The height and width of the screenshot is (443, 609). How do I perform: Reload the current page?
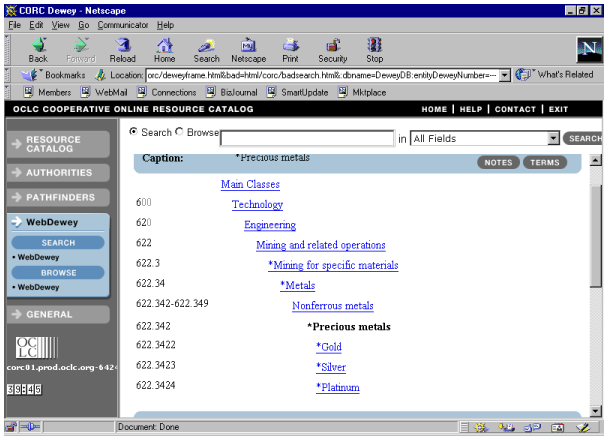123,50
